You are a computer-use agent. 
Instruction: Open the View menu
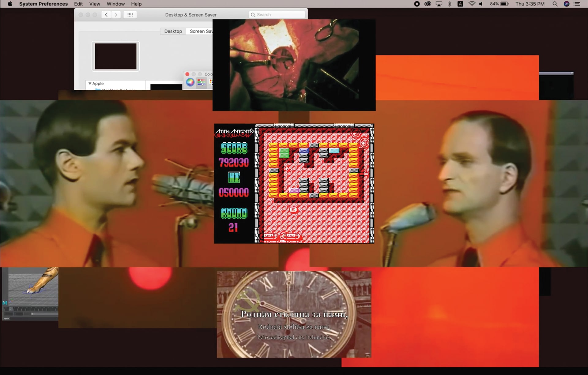tap(95, 4)
